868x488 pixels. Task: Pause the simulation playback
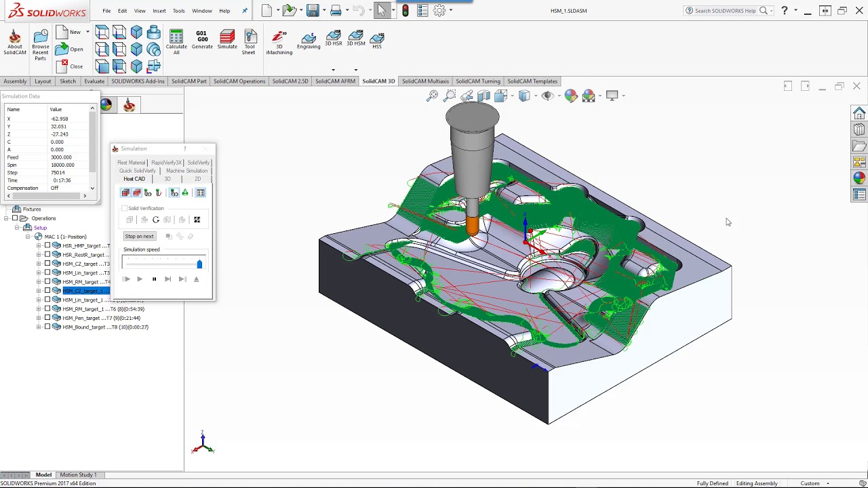point(154,279)
